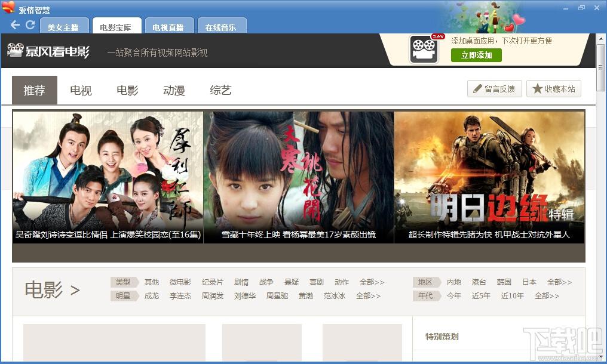Switch to the 电影宝库 tab
The image size is (607, 364).
[117, 27]
